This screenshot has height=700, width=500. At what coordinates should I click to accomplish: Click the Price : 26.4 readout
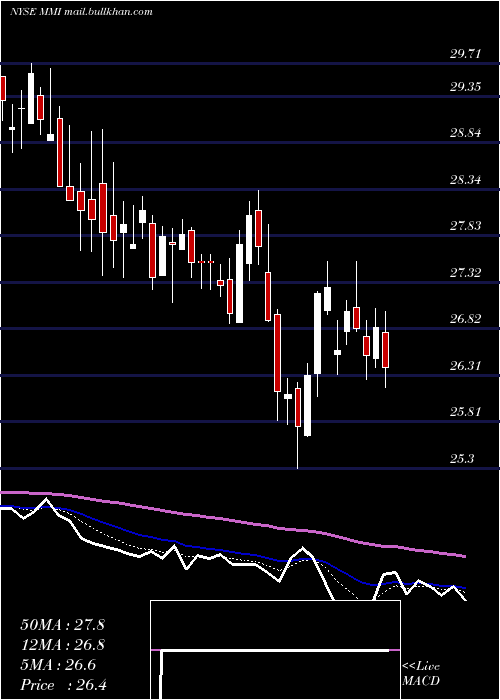pyautogui.click(x=64, y=685)
